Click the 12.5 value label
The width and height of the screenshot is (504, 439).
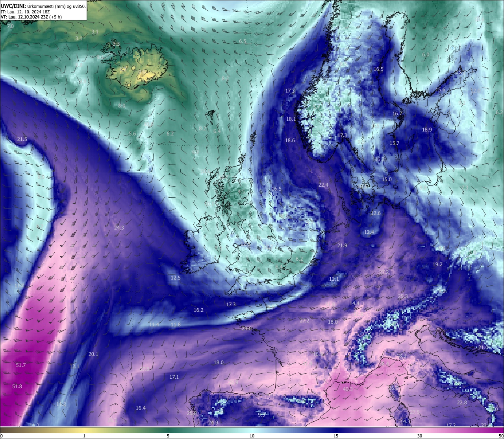(x=176, y=278)
